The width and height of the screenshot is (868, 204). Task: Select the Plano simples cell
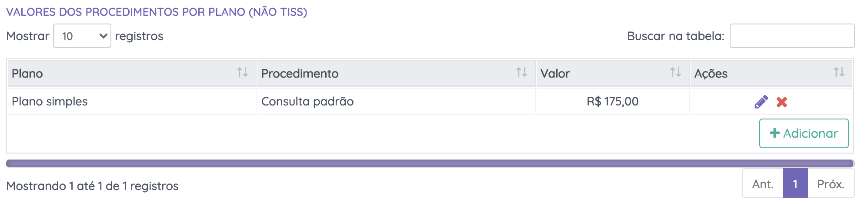coord(50,102)
